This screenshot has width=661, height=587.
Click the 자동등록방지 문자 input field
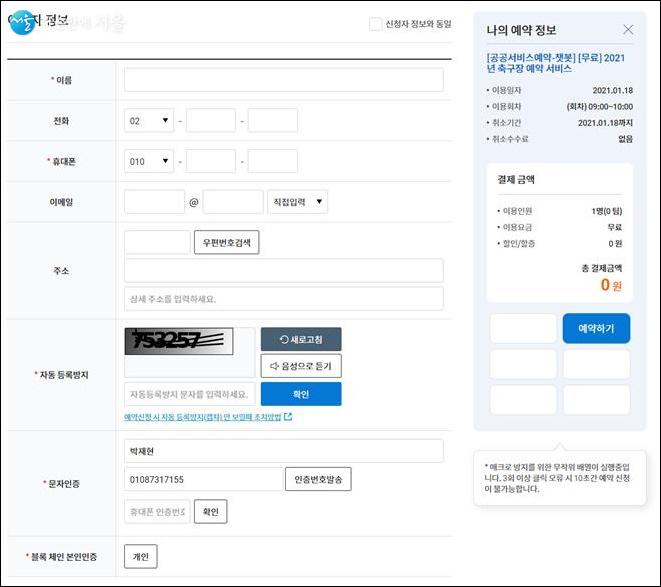click(189, 394)
